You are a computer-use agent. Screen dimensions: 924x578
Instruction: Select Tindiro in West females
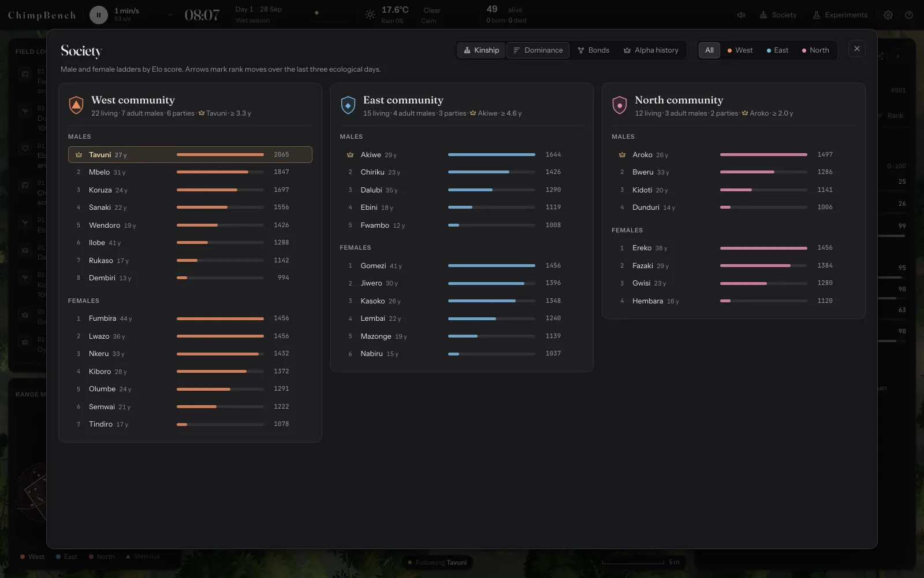pyautogui.click(x=190, y=424)
